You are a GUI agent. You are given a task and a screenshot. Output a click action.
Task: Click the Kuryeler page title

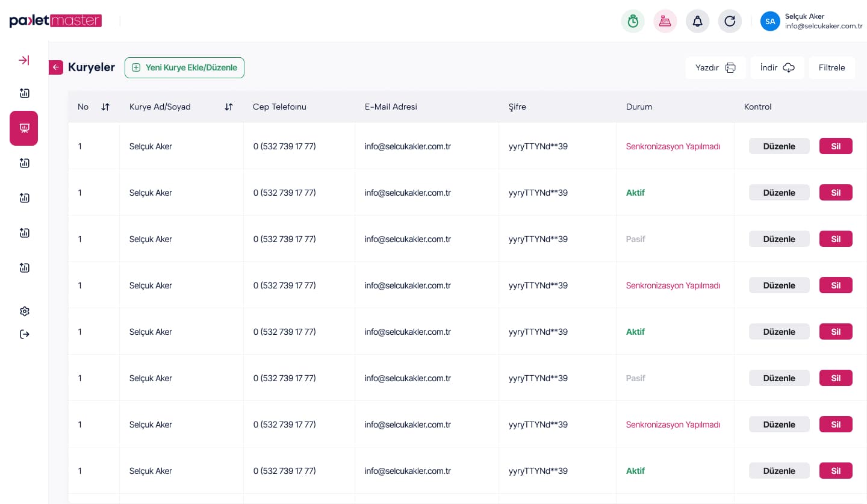(x=92, y=67)
